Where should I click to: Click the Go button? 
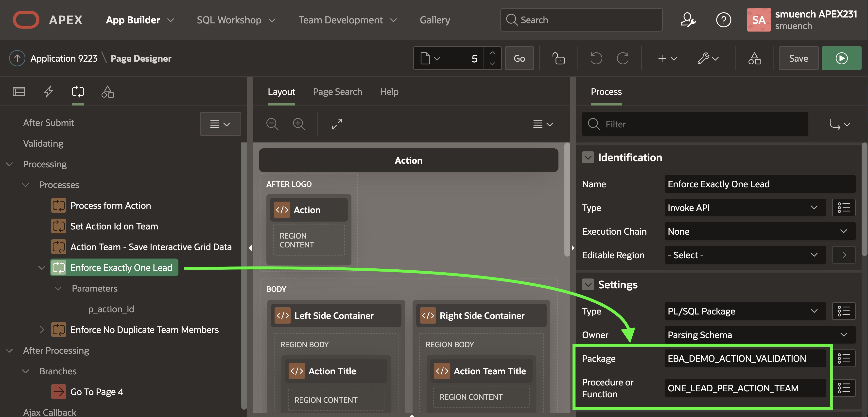click(519, 58)
